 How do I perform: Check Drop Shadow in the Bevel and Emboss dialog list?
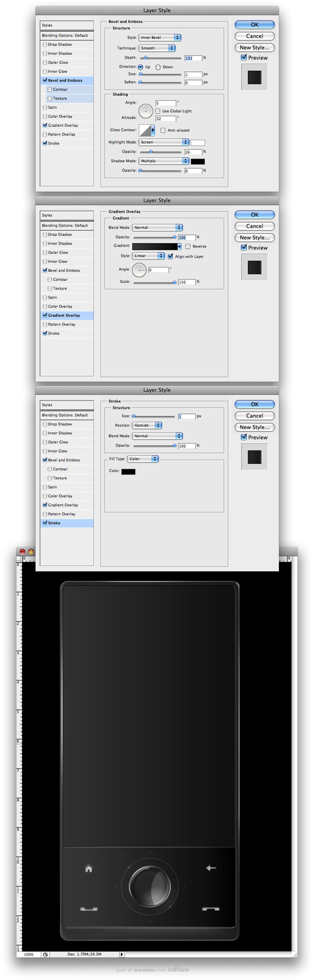(45, 45)
